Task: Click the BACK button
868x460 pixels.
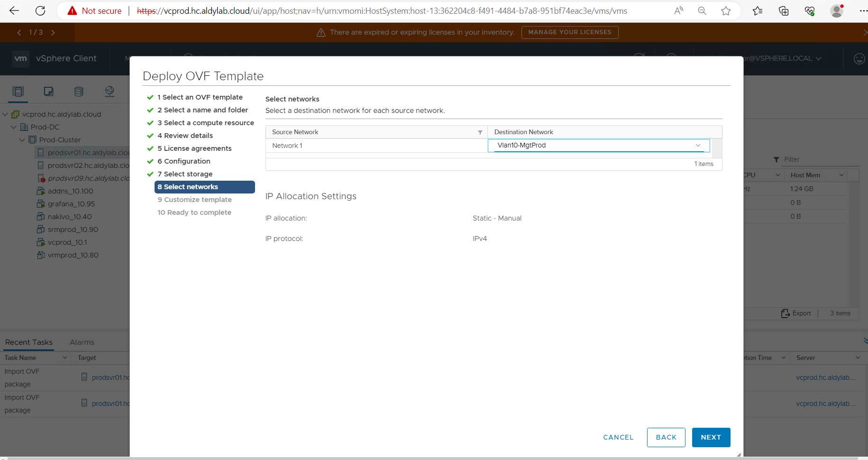Action: click(666, 437)
